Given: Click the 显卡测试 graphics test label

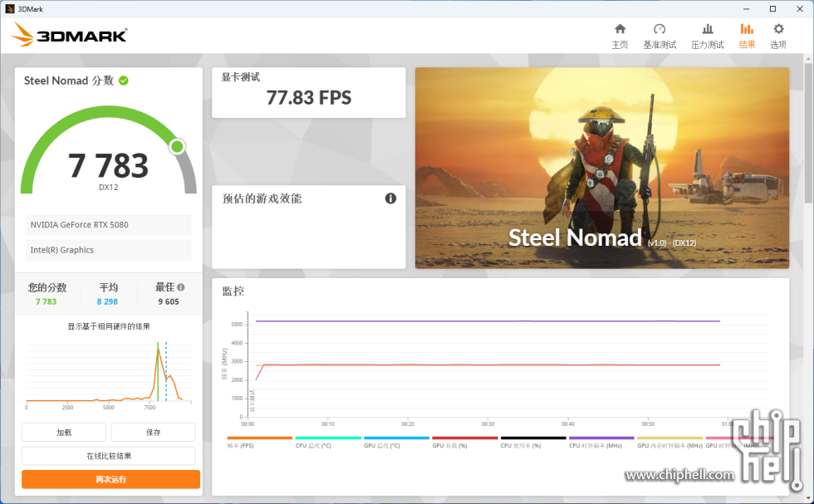Looking at the screenshot, I should 240,77.
